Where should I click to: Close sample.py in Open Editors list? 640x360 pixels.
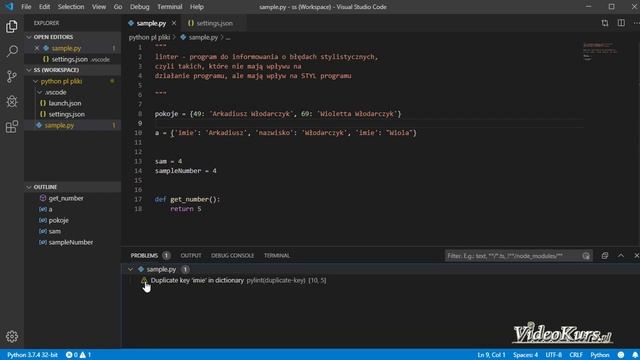coord(37,48)
